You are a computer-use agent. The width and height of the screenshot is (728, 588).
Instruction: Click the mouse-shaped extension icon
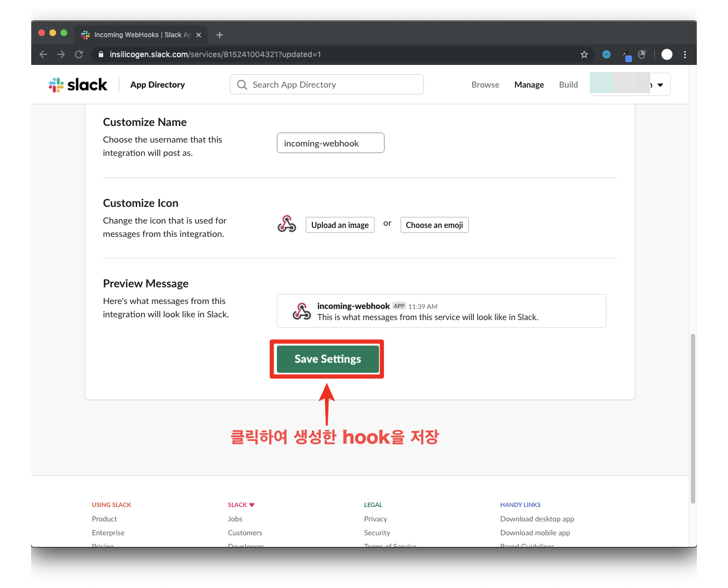pyautogui.click(x=642, y=54)
